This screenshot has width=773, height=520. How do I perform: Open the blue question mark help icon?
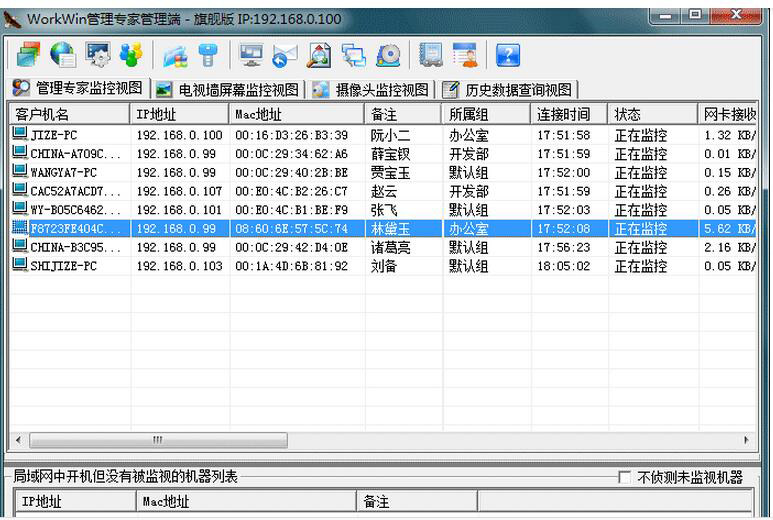point(508,55)
